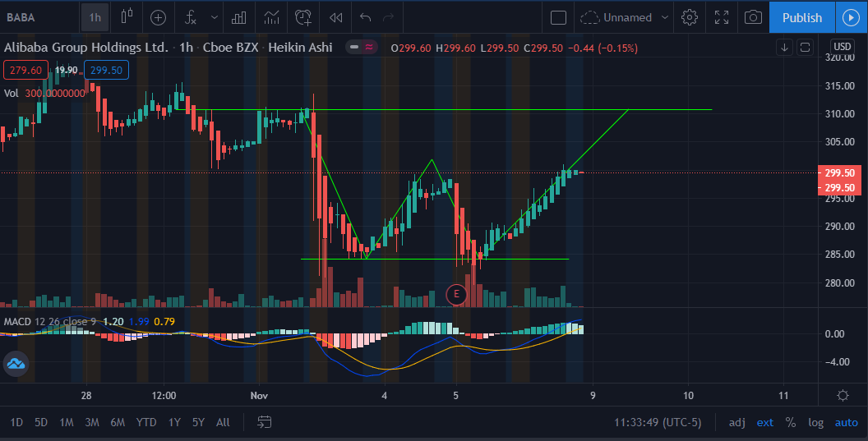The height and width of the screenshot is (441, 868).
Task: Click the TradingView cloud logo icon
Action: (x=16, y=364)
